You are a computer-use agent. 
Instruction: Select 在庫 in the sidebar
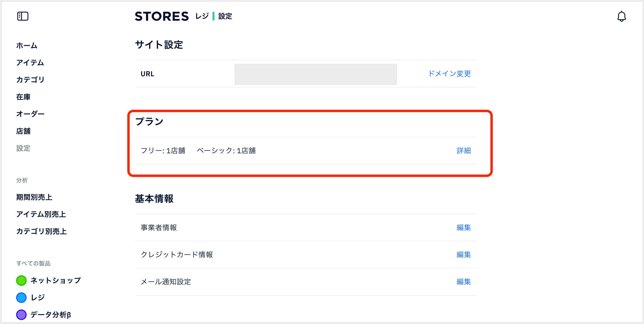point(23,97)
